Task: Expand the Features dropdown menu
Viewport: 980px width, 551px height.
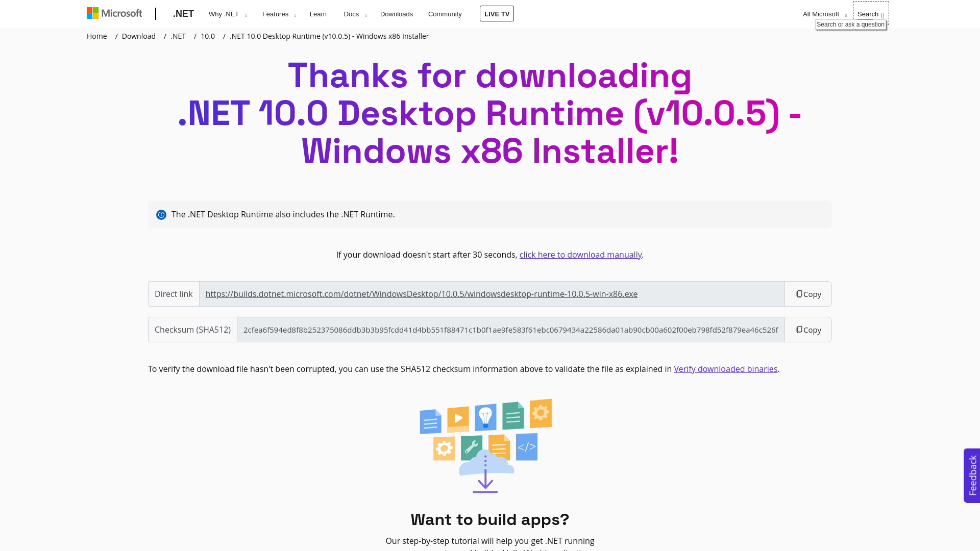Action: pos(279,14)
